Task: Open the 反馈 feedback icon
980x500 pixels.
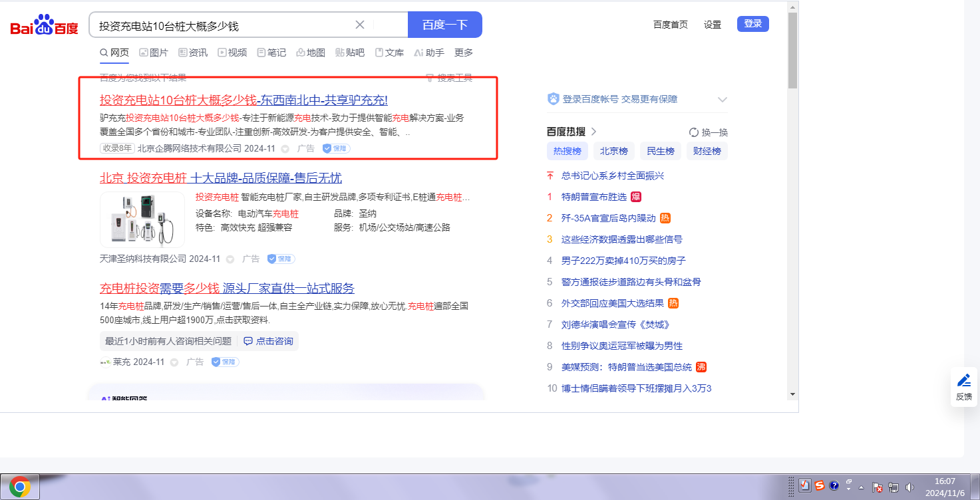Action: click(x=963, y=386)
